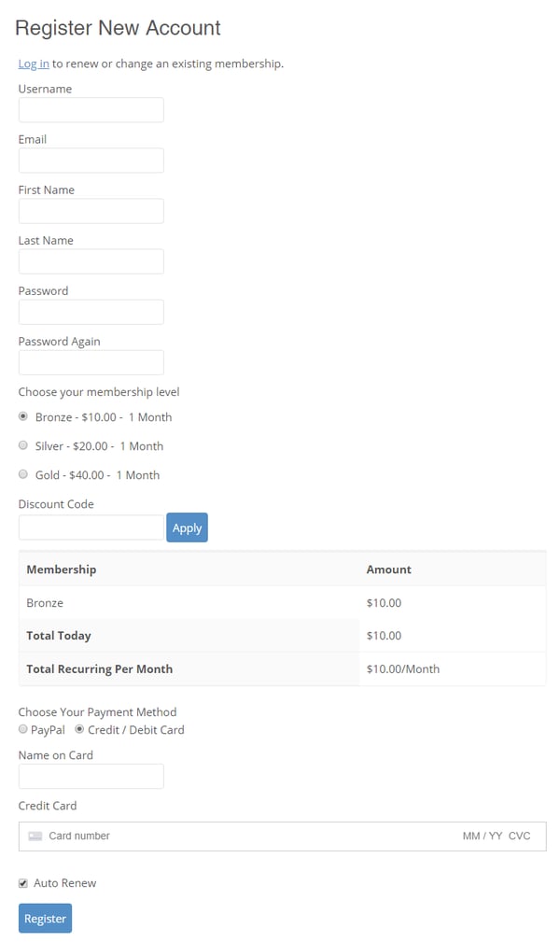Click the Register button
The width and height of the screenshot is (560, 942).
pos(45,919)
